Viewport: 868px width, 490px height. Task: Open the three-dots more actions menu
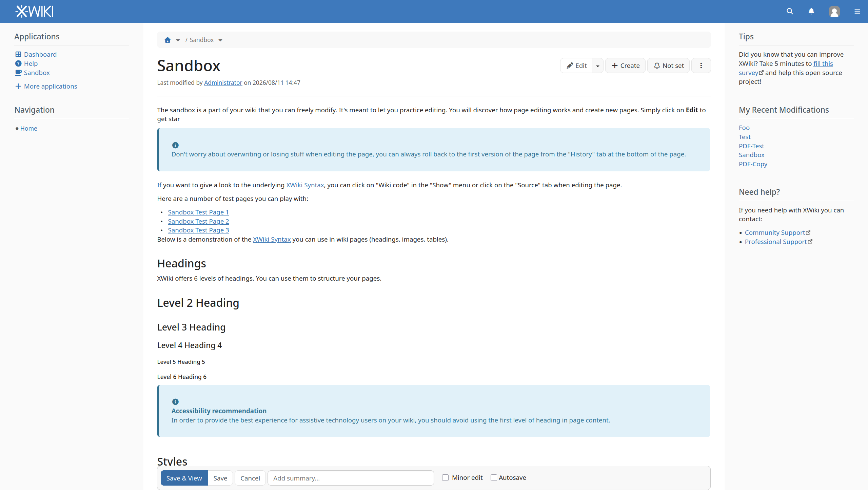(x=701, y=65)
